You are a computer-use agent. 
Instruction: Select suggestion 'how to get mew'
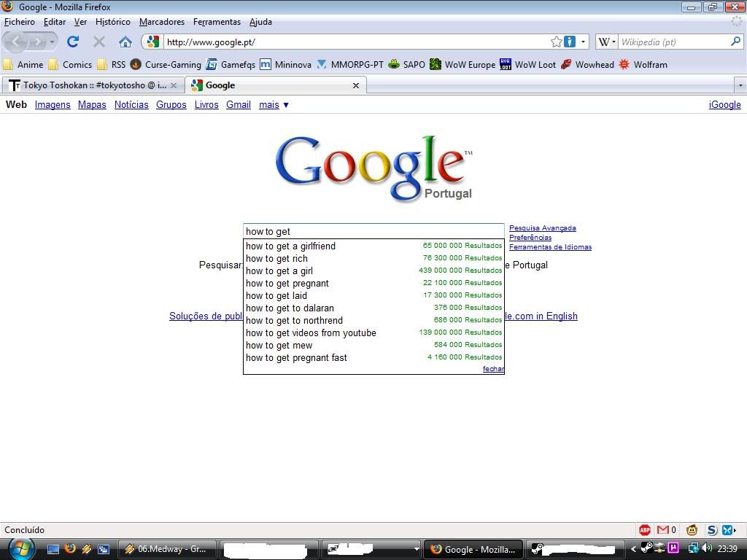(373, 345)
